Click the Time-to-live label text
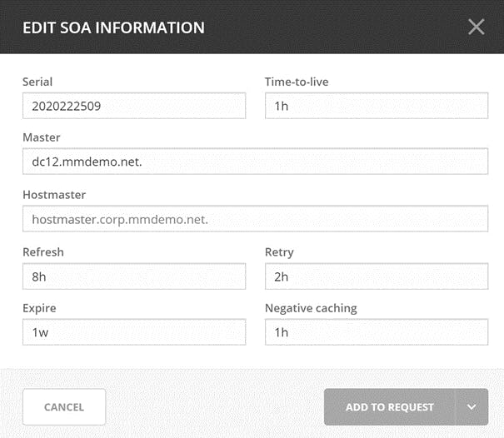The height and width of the screenshot is (438, 504). 297,82
